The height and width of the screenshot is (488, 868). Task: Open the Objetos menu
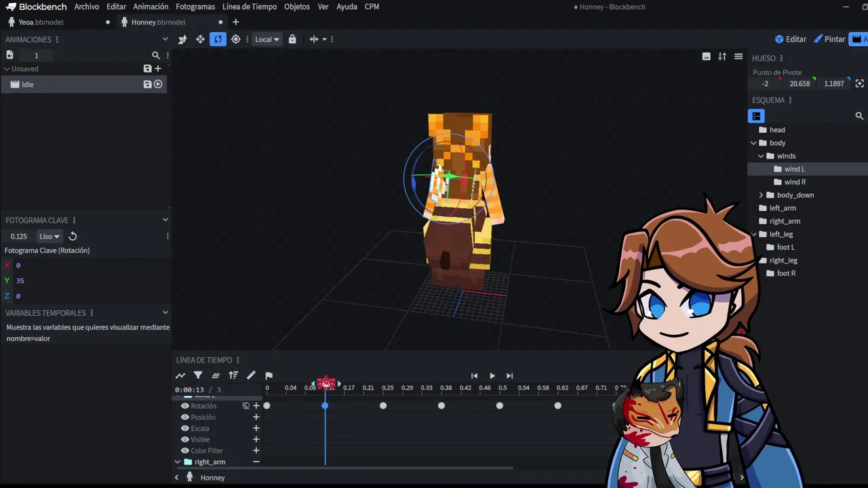[x=297, y=7]
